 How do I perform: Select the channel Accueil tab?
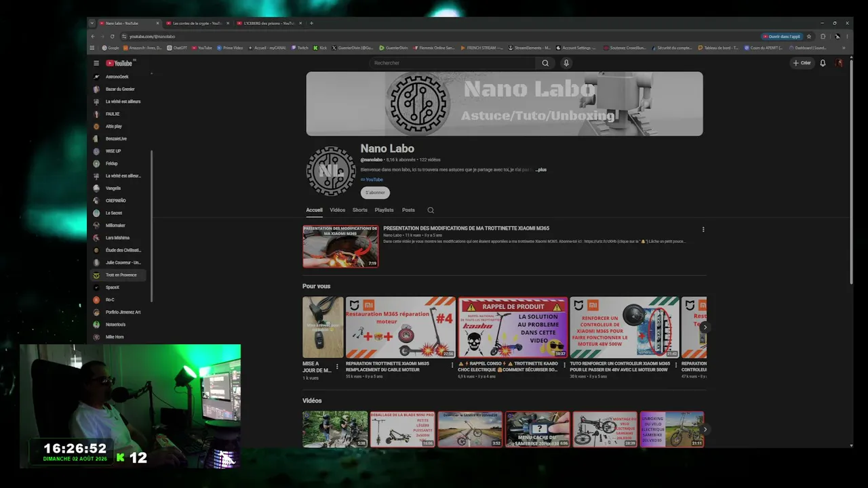(x=314, y=210)
